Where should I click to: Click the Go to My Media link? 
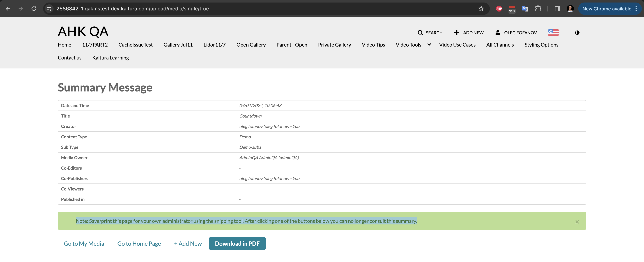click(84, 243)
